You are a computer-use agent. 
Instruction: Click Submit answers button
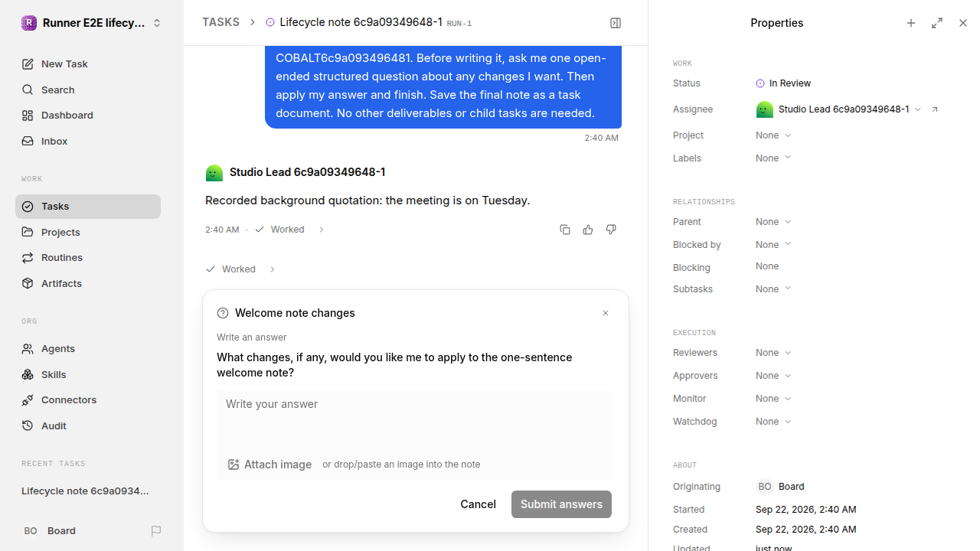click(561, 504)
